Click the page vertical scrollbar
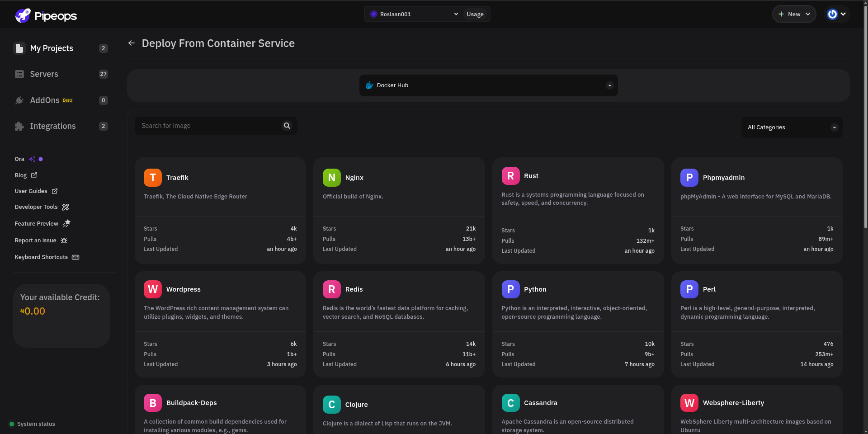Screen dimensions: 868x434 click(x=865, y=118)
